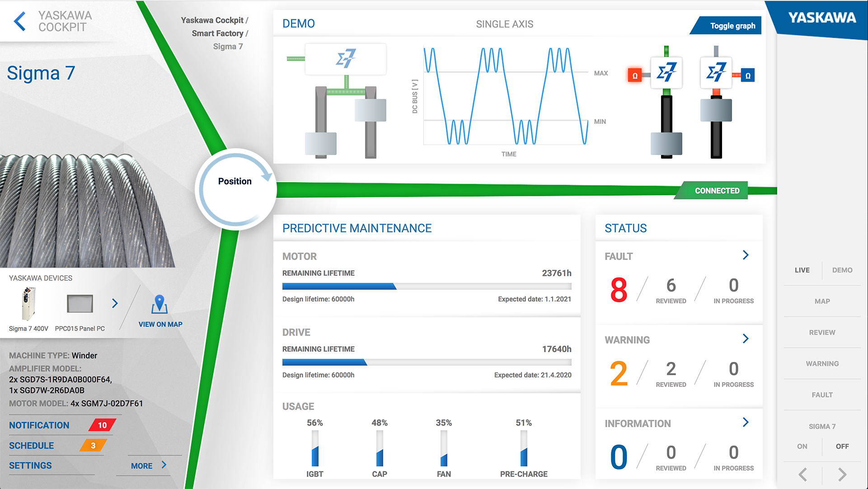The width and height of the screenshot is (868, 489).
Task: Open the INFORMATION status details chevron
Action: click(x=746, y=422)
